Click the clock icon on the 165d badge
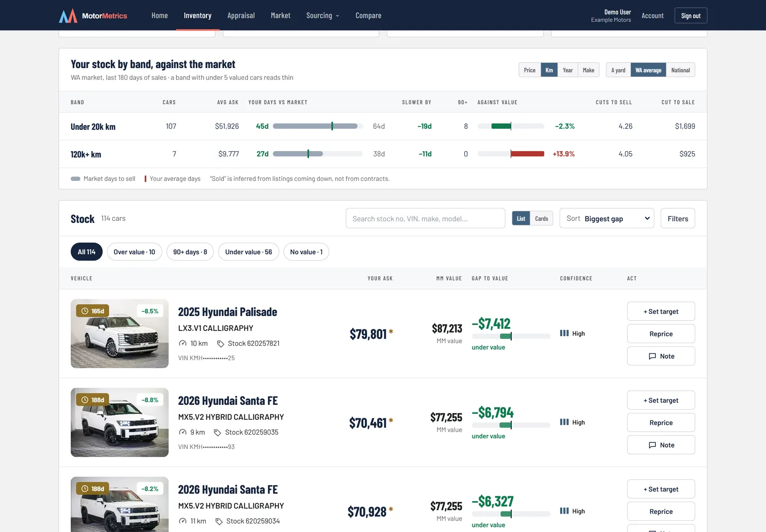Screen dimensions: 766x532 (x=85, y=311)
